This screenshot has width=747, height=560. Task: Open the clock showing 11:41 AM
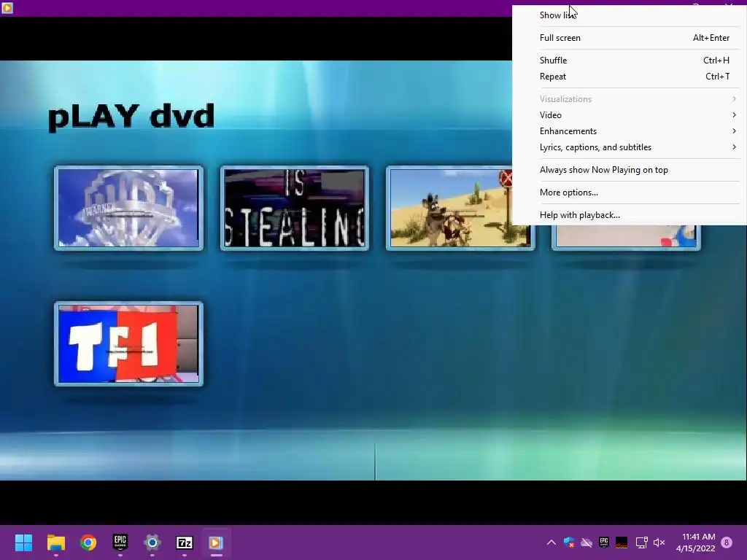(x=695, y=542)
